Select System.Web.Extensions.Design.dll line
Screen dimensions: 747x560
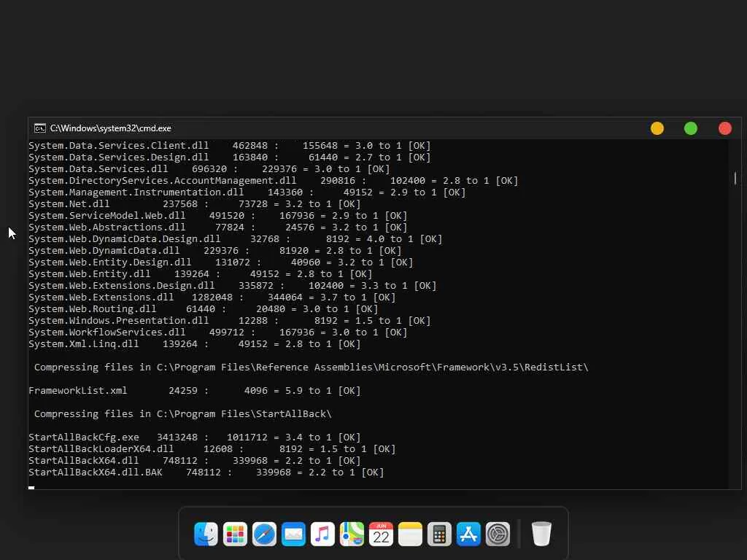tap(233, 286)
